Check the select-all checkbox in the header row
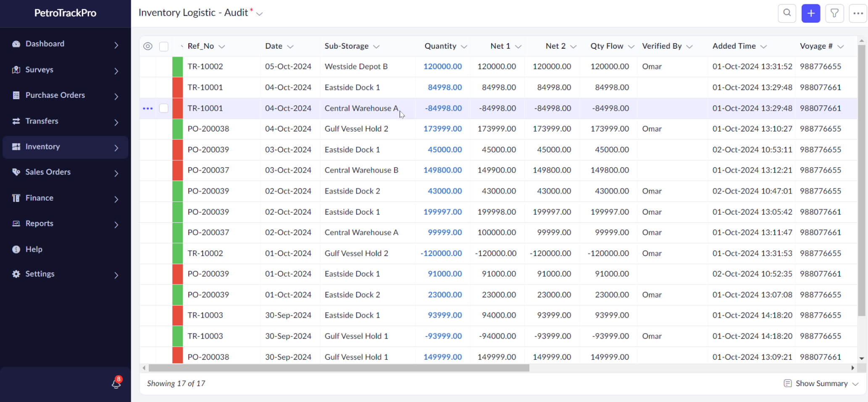868x402 pixels. tap(163, 46)
